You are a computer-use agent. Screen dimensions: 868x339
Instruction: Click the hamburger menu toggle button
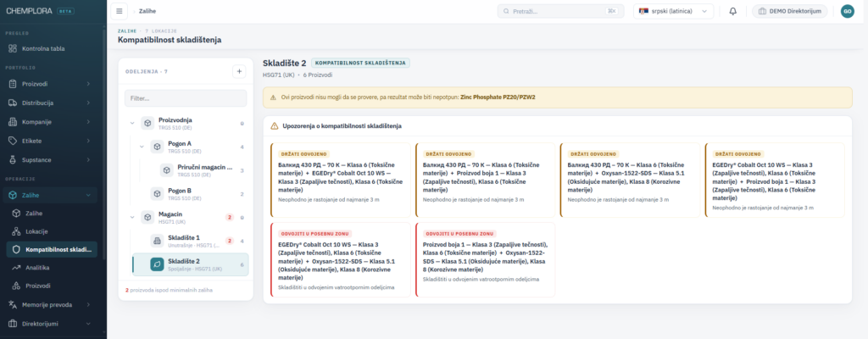pos(119,11)
